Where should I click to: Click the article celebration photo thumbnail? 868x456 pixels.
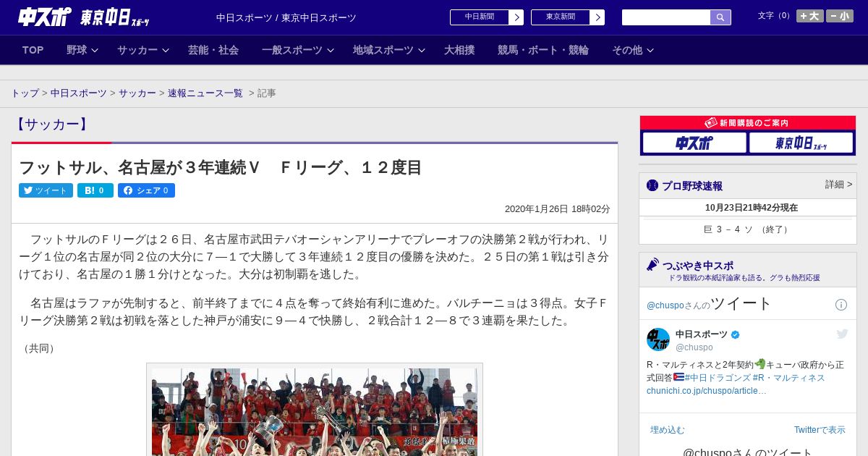pyautogui.click(x=315, y=410)
